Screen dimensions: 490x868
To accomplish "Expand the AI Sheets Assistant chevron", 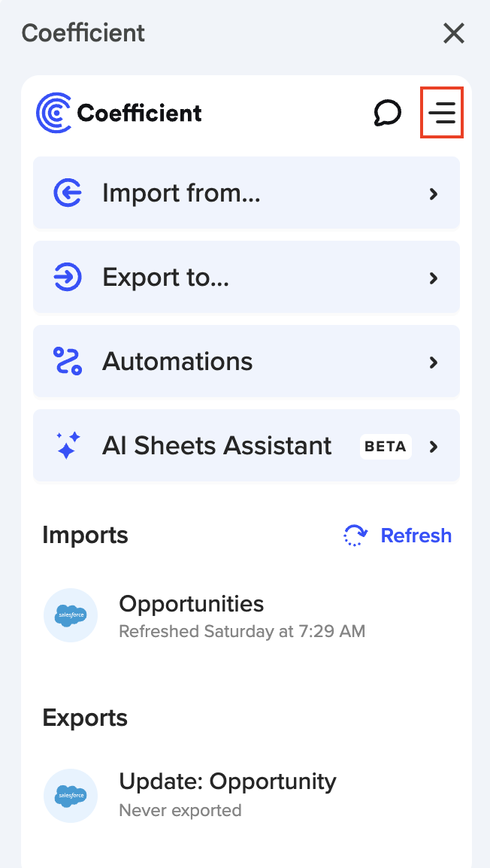I will coord(434,447).
